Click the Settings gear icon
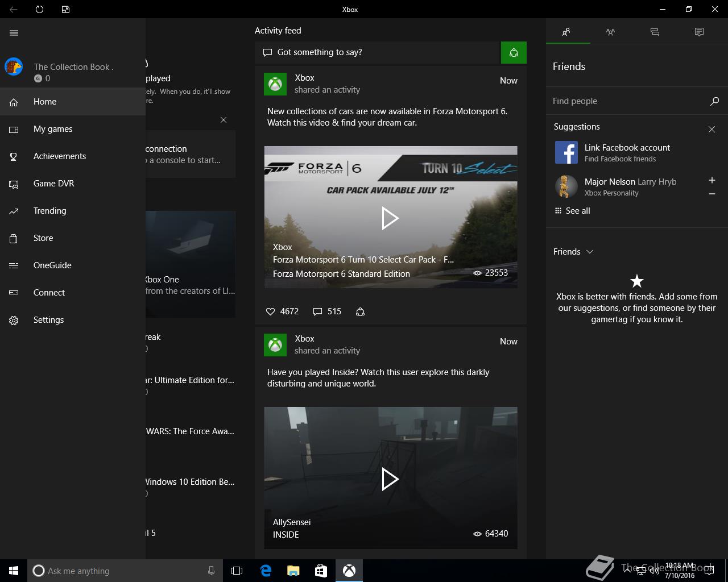 coord(14,320)
